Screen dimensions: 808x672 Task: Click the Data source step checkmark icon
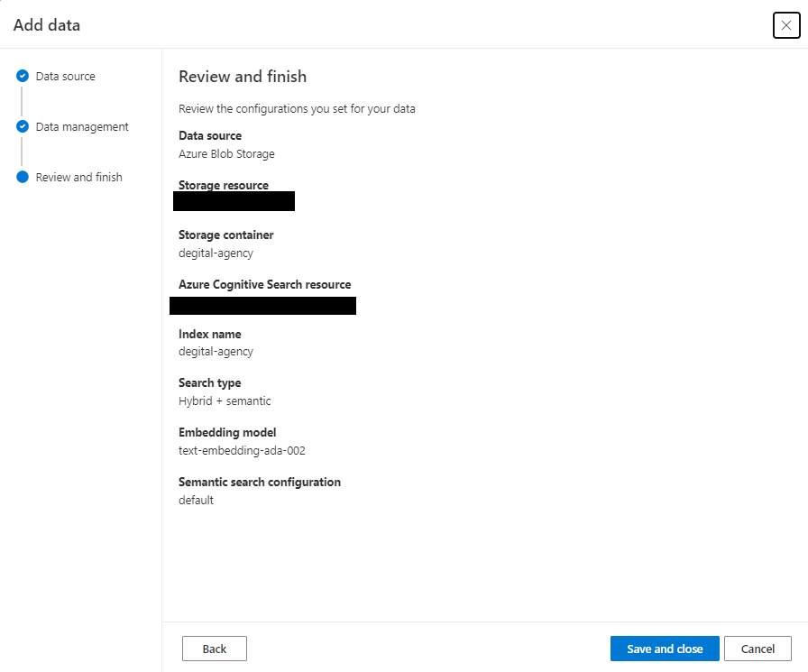[23, 77]
